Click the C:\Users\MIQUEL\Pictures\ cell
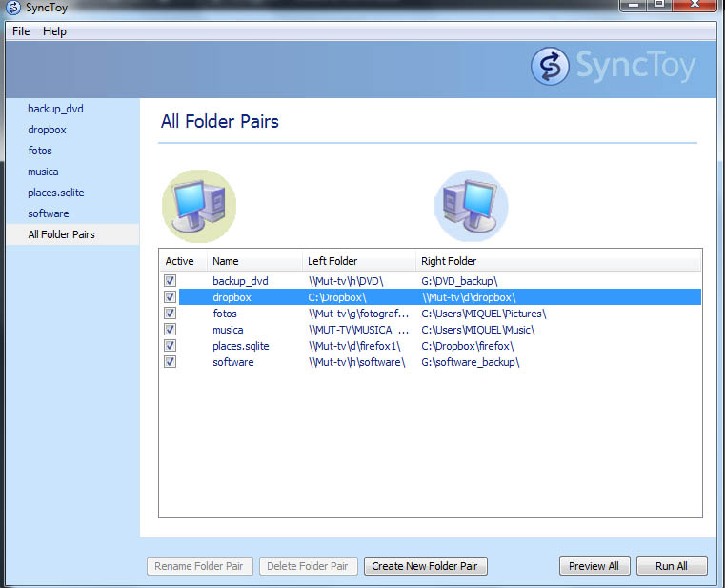The width and height of the screenshot is (725, 588). pos(484,314)
